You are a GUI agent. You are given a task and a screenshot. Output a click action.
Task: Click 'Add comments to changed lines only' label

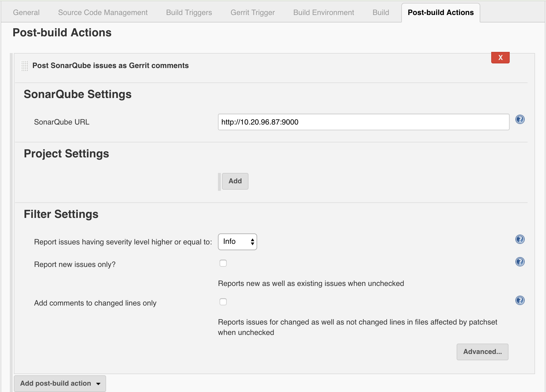95,303
